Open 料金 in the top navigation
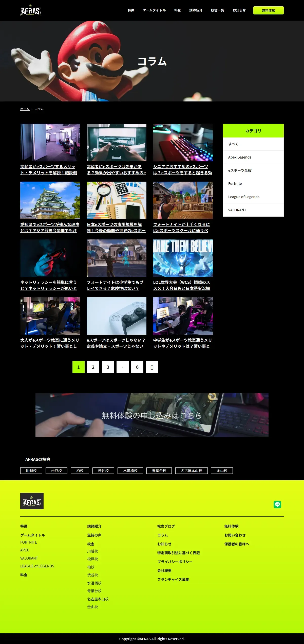The image size is (304, 644). 178,10
